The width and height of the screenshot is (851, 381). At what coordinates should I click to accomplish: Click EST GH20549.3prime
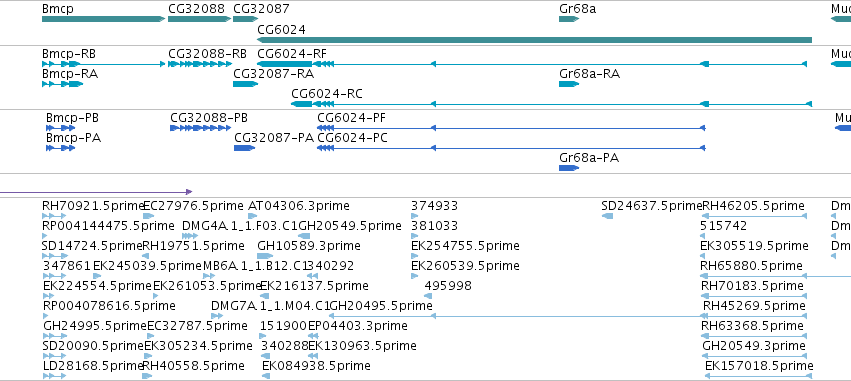(754, 346)
